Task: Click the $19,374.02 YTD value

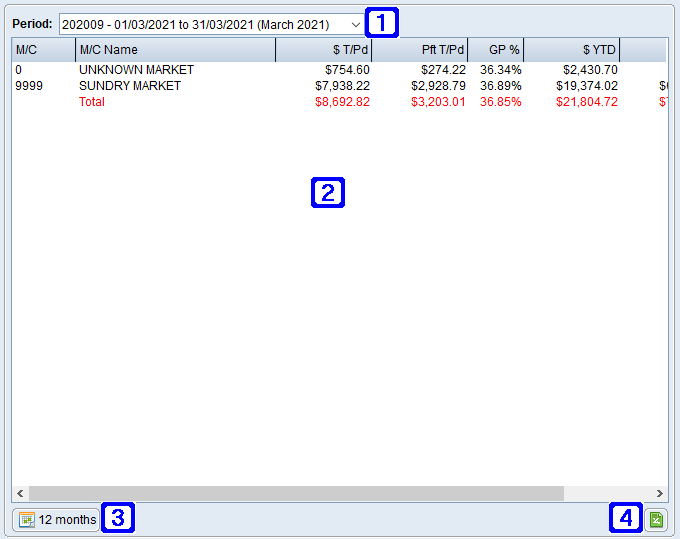Action: pyautogui.click(x=587, y=86)
